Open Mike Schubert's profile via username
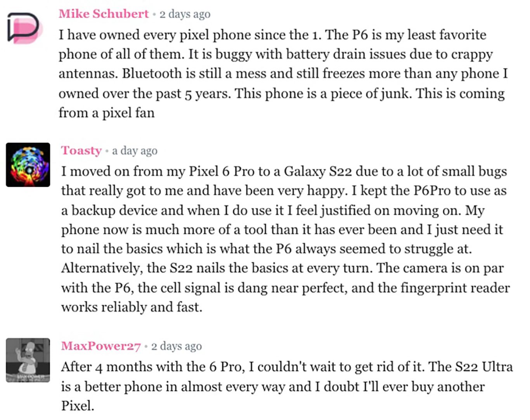This screenshot has width=530, height=420. [104, 14]
